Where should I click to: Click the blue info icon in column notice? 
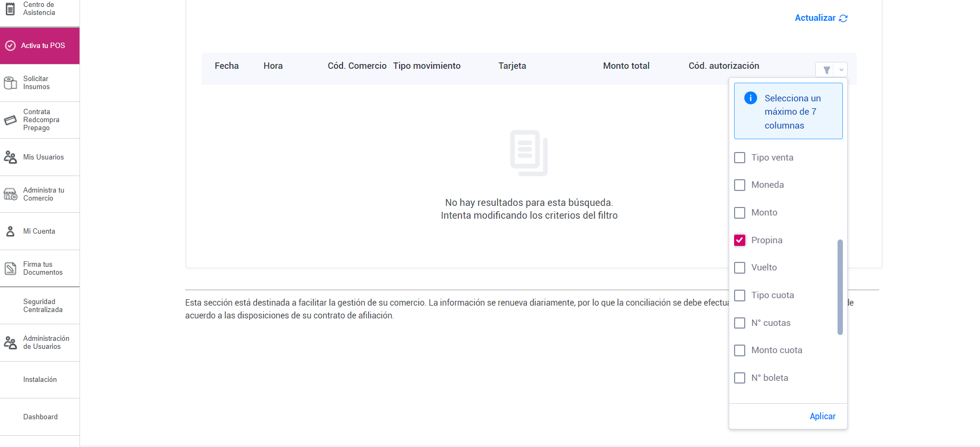tap(751, 98)
